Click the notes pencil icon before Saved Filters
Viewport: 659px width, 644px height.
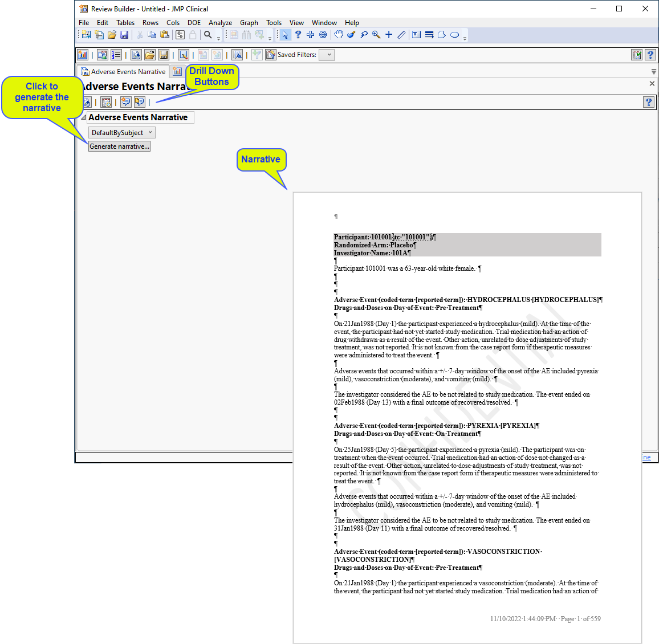pyautogui.click(x=271, y=55)
